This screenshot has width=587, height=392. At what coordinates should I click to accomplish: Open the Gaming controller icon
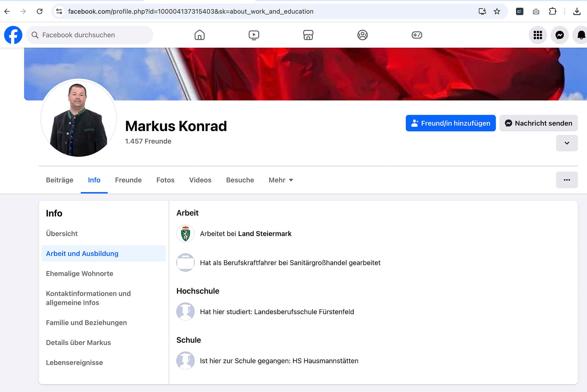pos(417,35)
